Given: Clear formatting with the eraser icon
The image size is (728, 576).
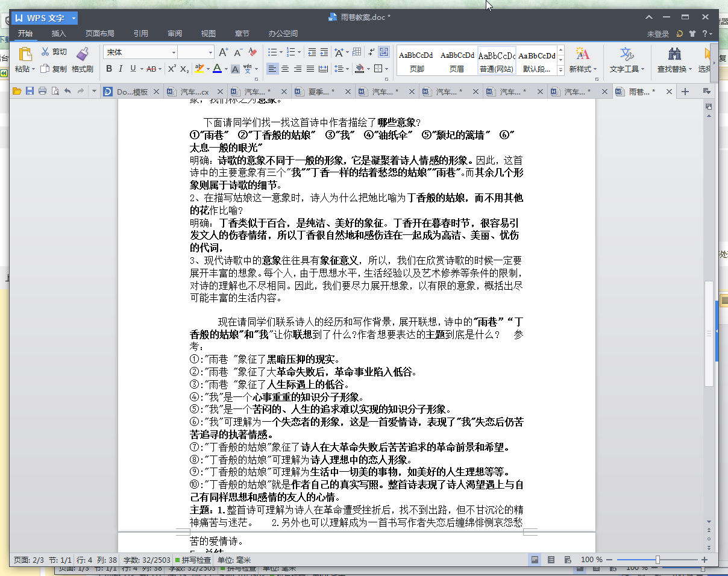Looking at the screenshot, I should click(x=253, y=52).
